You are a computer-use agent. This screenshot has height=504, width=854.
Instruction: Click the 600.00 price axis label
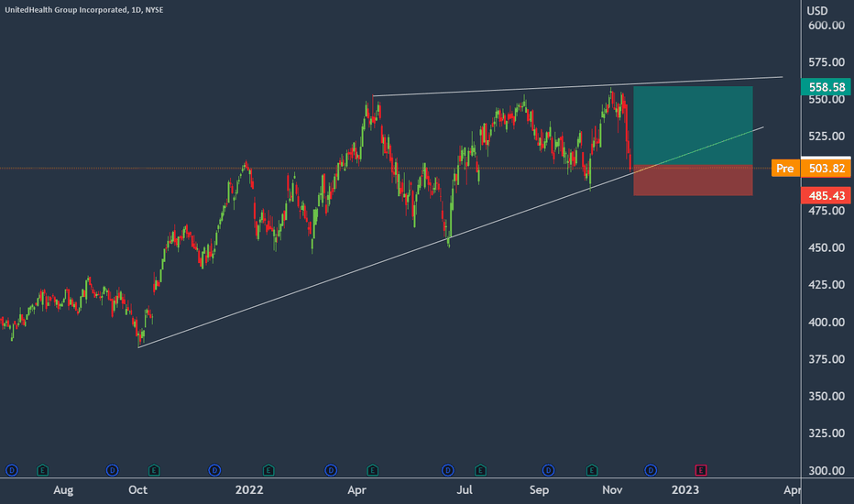827,25
